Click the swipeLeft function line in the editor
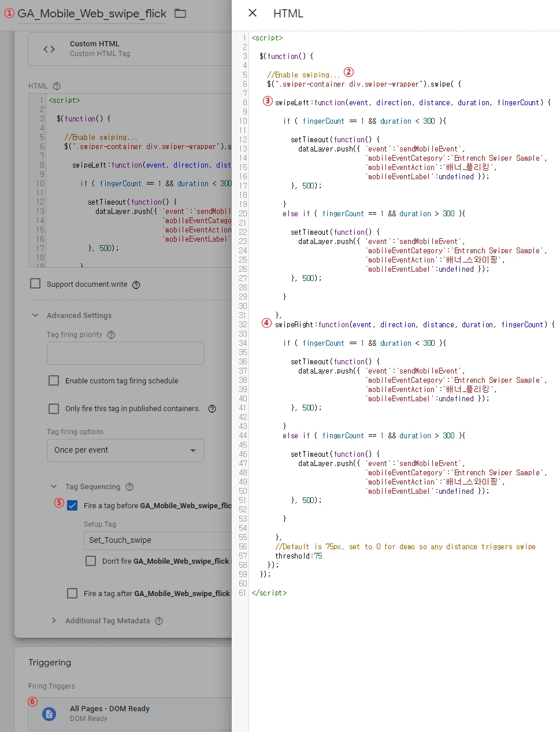 pos(413,102)
